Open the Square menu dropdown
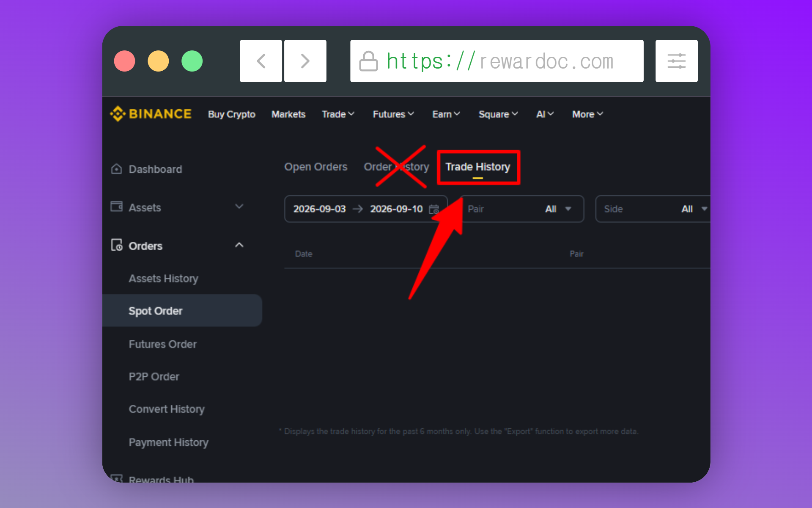The image size is (812, 508). coord(498,114)
